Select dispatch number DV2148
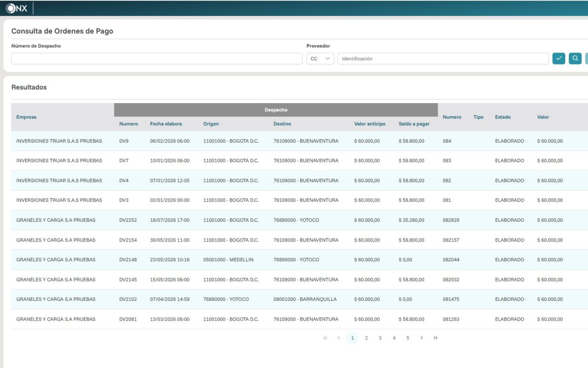Viewport: 588px width, 368px height. (x=128, y=259)
